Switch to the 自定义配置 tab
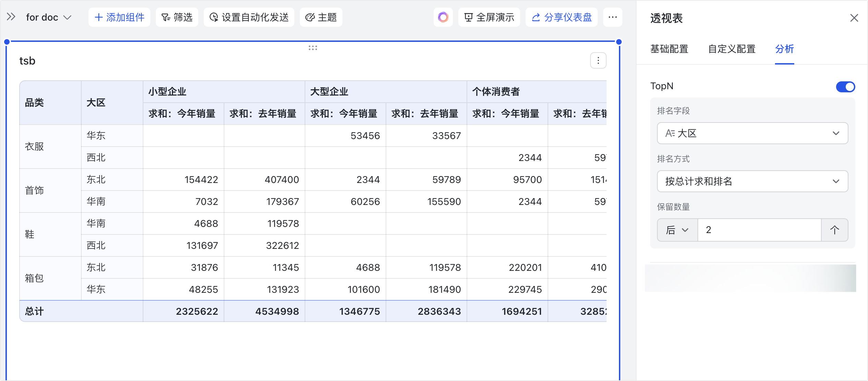The image size is (868, 381). click(732, 49)
